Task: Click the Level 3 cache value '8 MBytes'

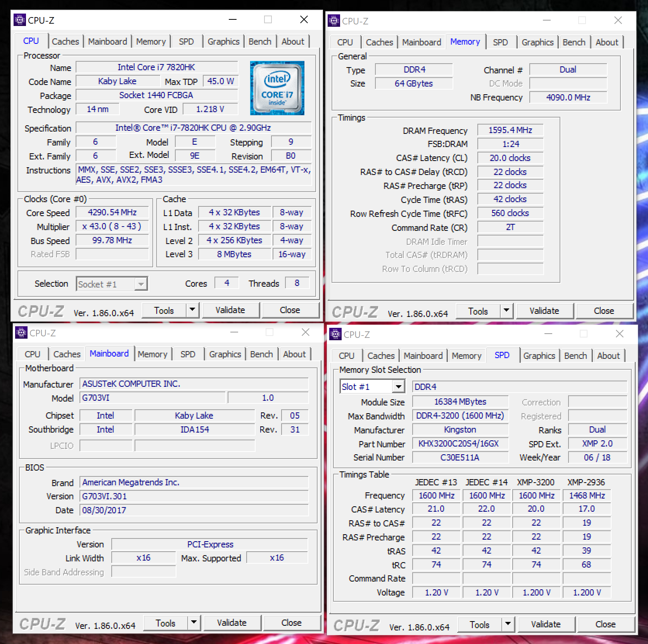Action: [x=235, y=254]
